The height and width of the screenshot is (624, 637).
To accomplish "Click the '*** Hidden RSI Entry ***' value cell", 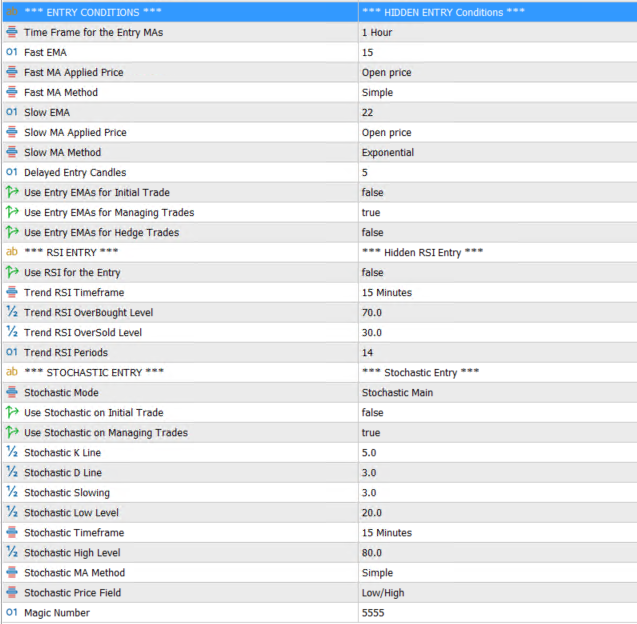I will pyautogui.click(x=498, y=252).
